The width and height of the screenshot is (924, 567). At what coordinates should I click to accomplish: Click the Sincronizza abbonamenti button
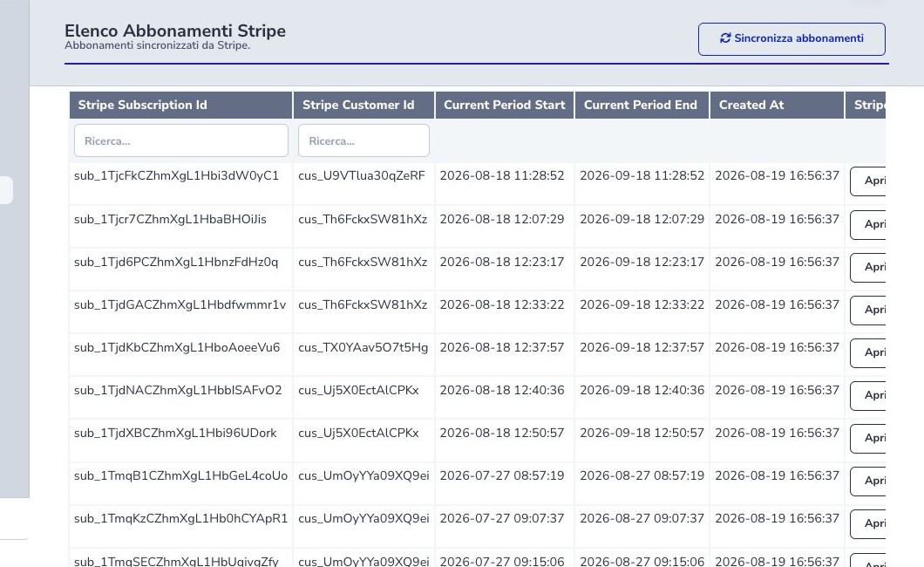coord(792,39)
